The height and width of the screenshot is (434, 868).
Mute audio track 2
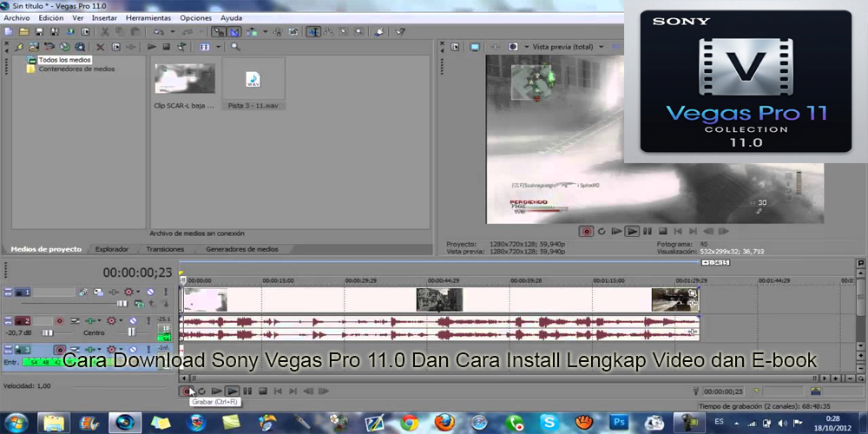[133, 320]
